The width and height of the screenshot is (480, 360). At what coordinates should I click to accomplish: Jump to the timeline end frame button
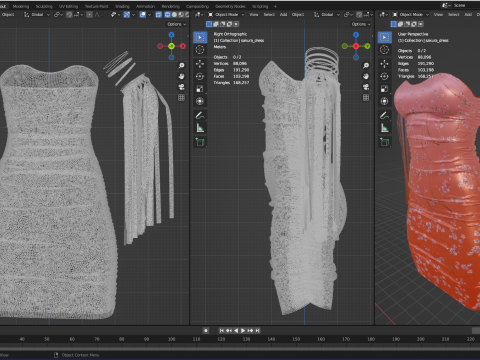point(258,330)
